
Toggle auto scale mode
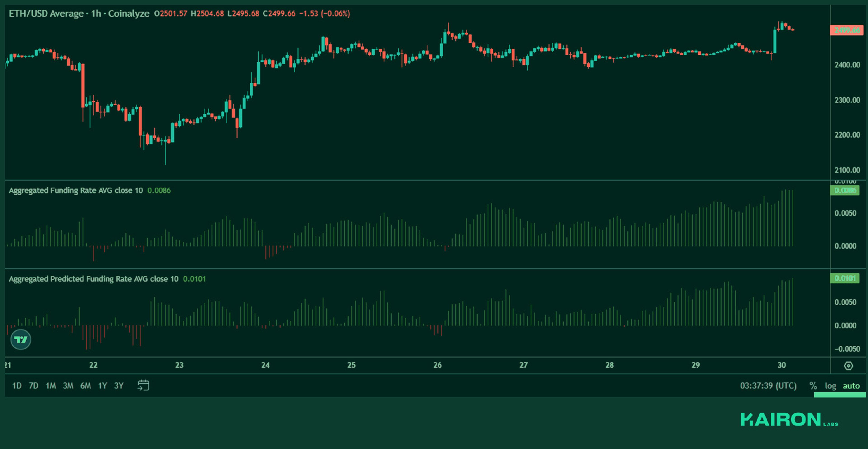[851, 386]
